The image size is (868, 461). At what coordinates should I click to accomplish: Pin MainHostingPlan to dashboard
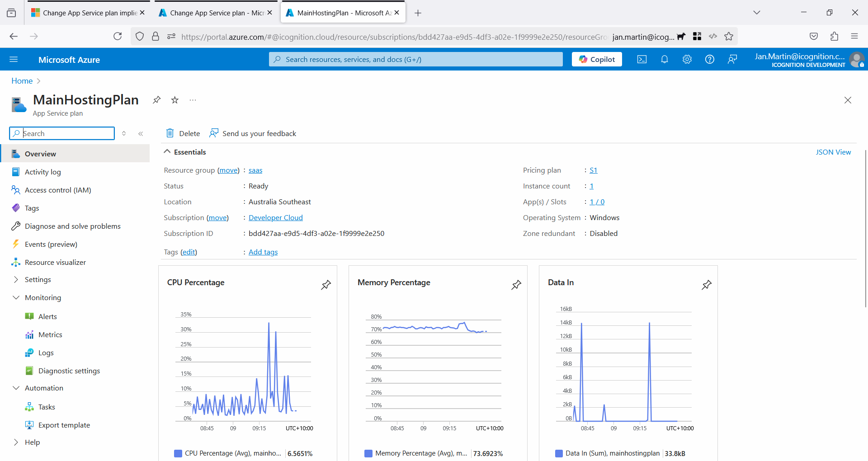point(156,100)
